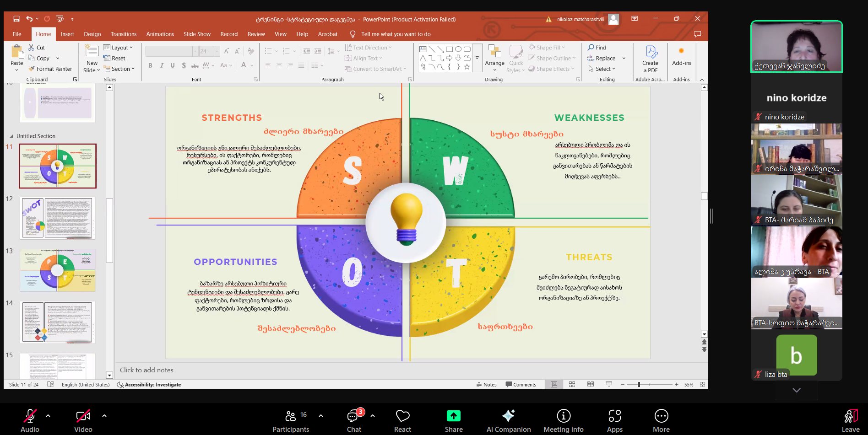Select slide 13 thumbnail
868x435 pixels.
[x=58, y=270]
